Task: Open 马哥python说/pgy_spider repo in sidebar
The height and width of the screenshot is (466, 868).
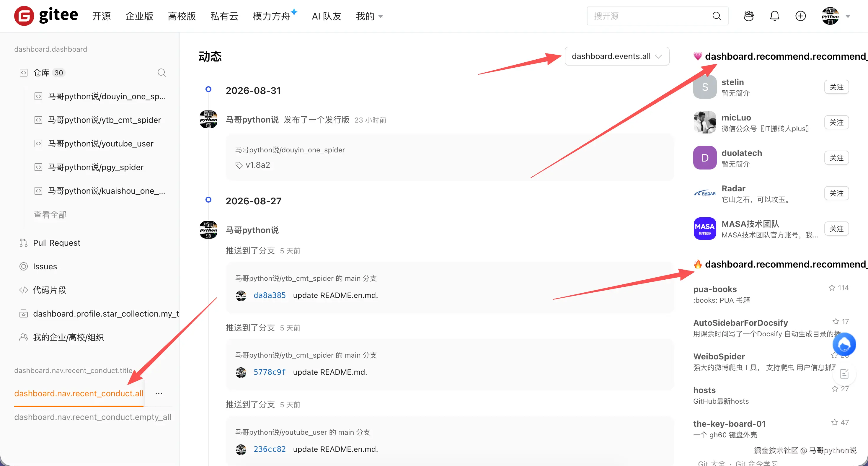Action: coord(96,167)
